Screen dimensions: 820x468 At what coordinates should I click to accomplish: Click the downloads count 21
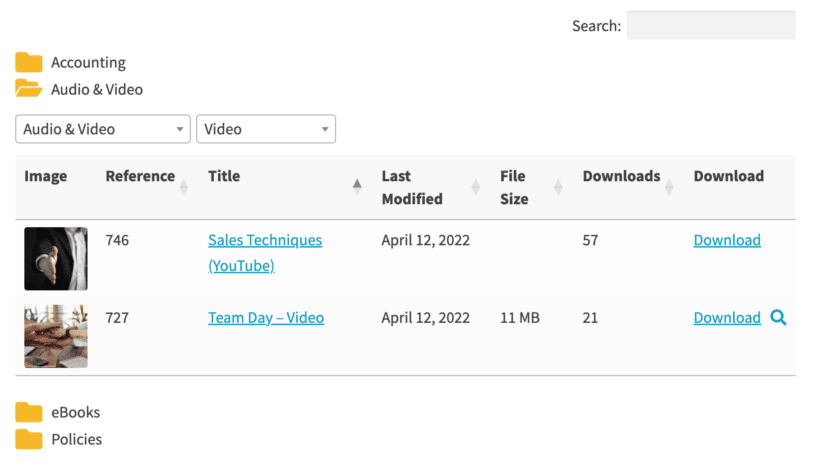(590, 317)
